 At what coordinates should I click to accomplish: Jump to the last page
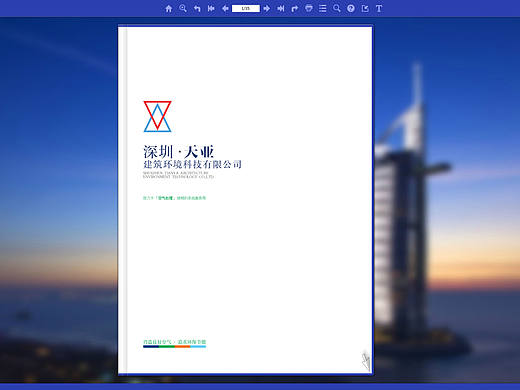[x=281, y=9]
